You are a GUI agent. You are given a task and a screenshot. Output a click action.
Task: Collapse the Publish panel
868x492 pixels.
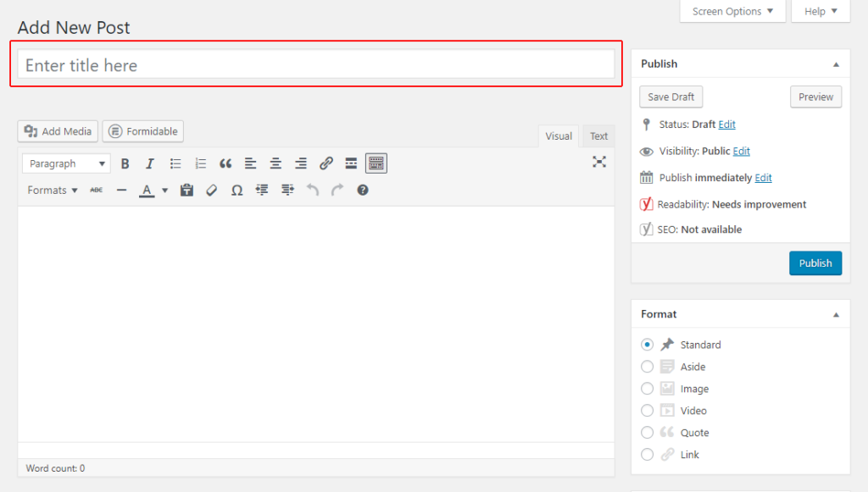(836, 64)
